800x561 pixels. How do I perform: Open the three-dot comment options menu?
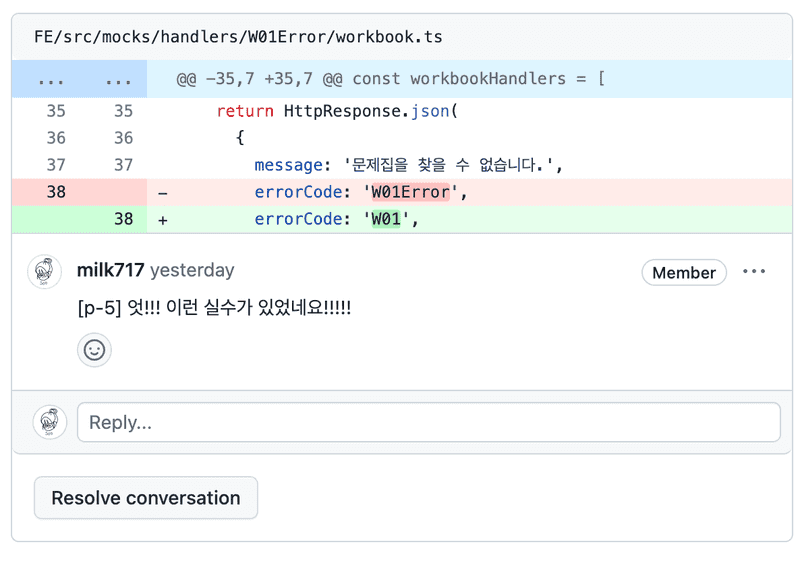pos(754,272)
